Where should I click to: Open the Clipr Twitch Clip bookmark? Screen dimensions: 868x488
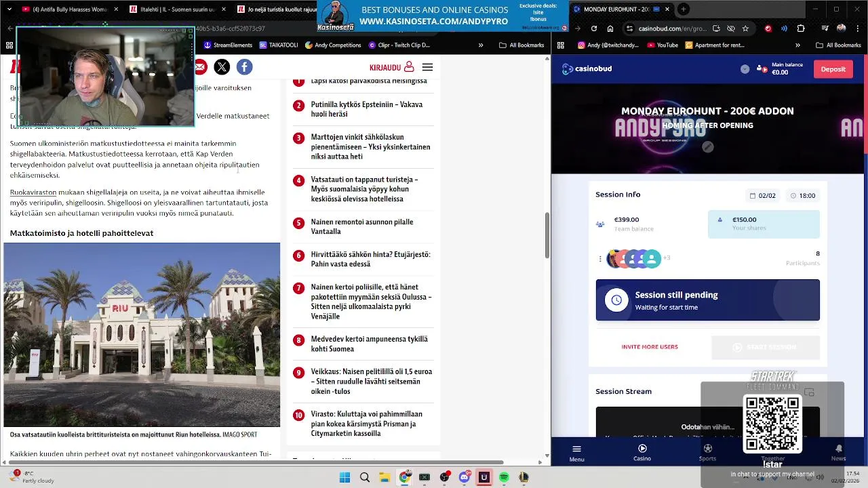[399, 45]
